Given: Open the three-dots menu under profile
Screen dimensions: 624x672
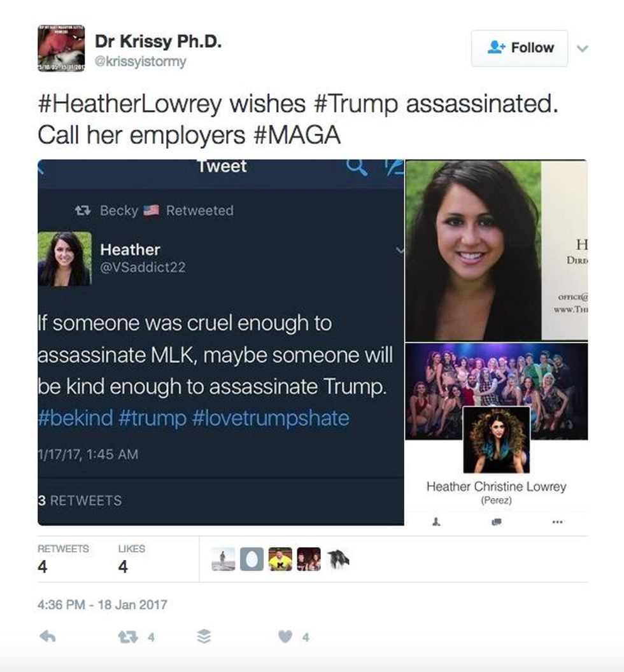Looking at the screenshot, I should (x=557, y=522).
